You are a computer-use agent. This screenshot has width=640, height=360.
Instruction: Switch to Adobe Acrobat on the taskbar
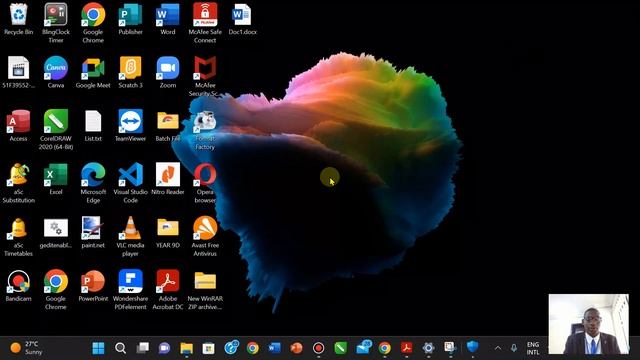(406, 348)
